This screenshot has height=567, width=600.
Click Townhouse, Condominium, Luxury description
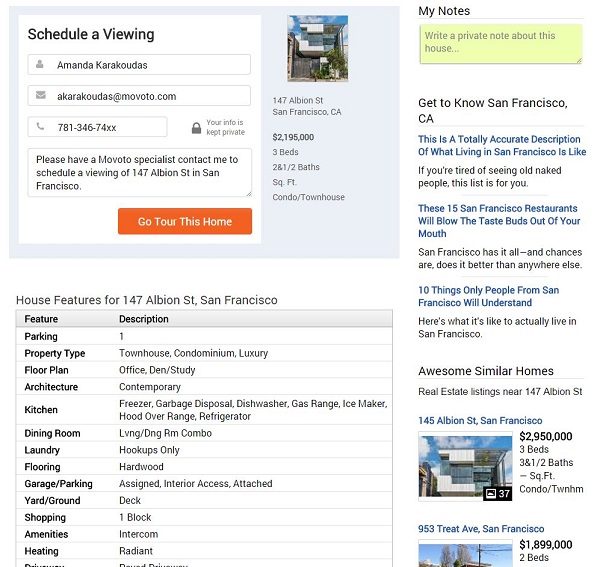194,353
